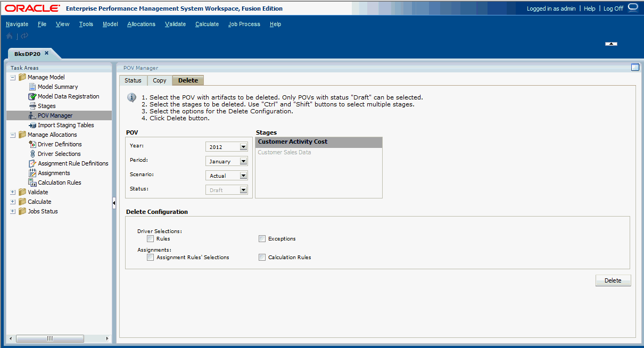Click the Task Areas horizontal scrollbar thumb
Image resolution: width=644 pixels, height=348 pixels.
click(x=50, y=338)
